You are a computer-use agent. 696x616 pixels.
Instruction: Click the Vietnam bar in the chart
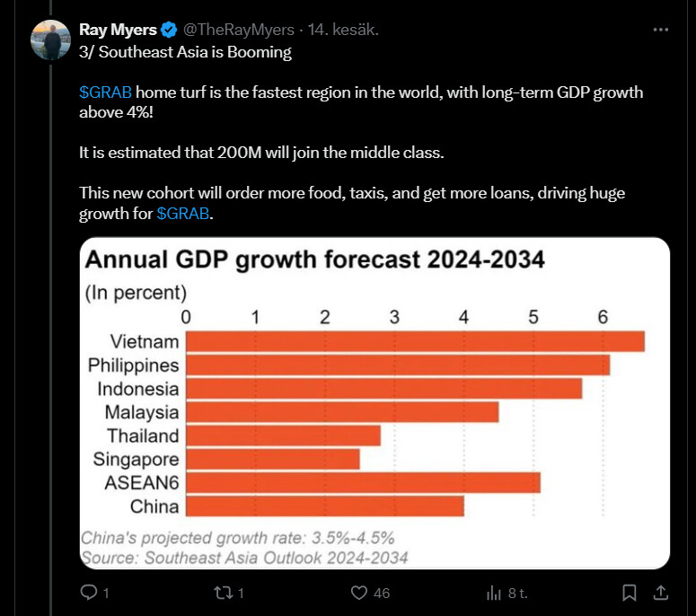click(415, 342)
